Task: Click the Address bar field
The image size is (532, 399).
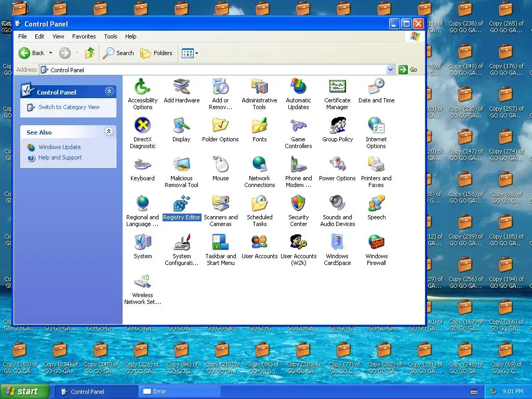Action: point(217,70)
